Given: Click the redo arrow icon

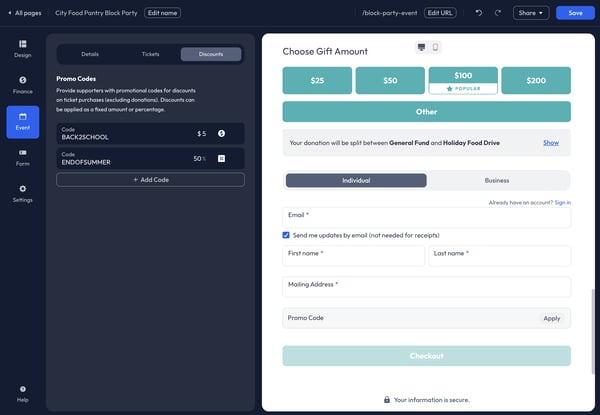Looking at the screenshot, I should click(x=497, y=13).
